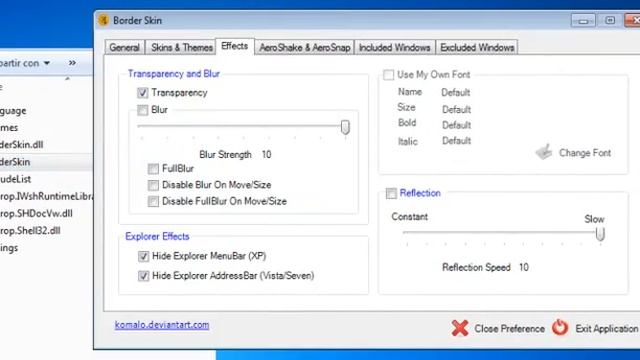Click the Change Font brush icon
The height and width of the screenshot is (360, 640).
coord(544,152)
